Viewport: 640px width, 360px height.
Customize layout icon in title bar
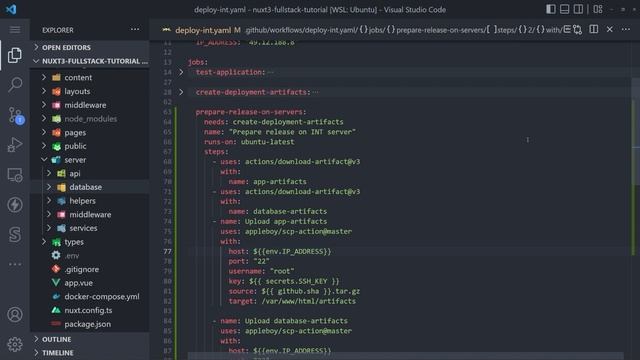tap(598, 9)
